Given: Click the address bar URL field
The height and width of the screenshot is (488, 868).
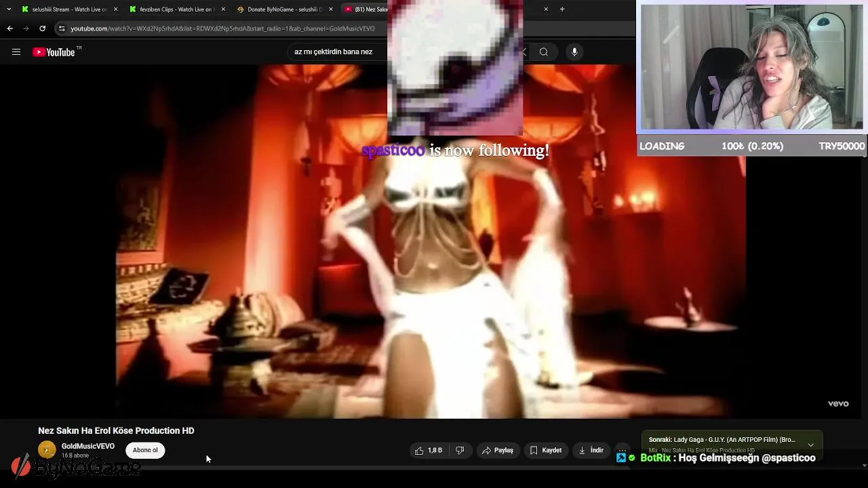Looking at the screenshot, I should 224,28.
